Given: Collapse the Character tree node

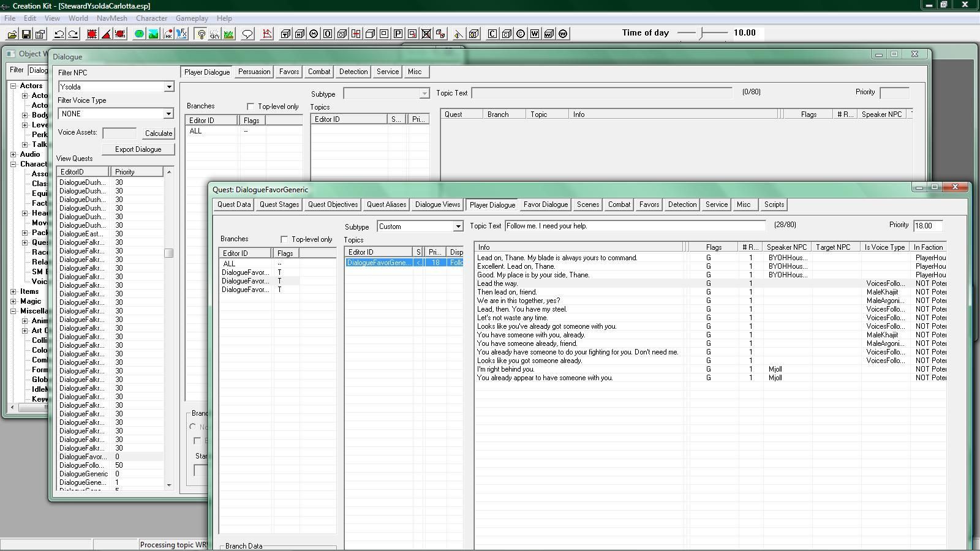Looking at the screenshot, I should click(13, 164).
